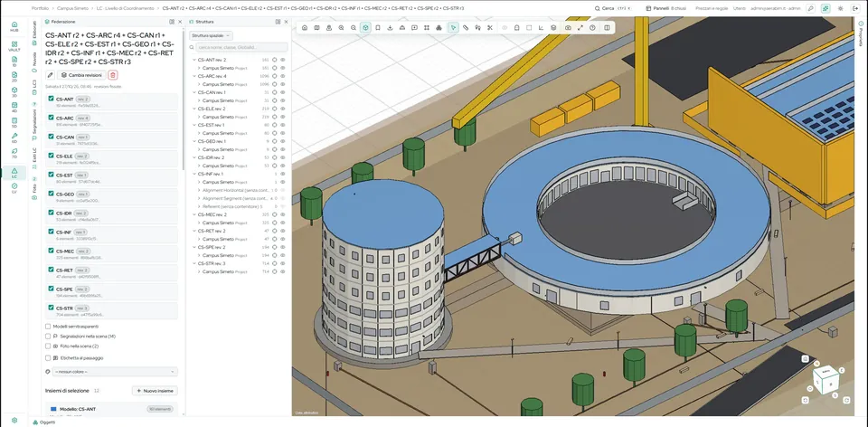
Task: Click Portfolio in the breadcrumb
Action: [40, 8]
